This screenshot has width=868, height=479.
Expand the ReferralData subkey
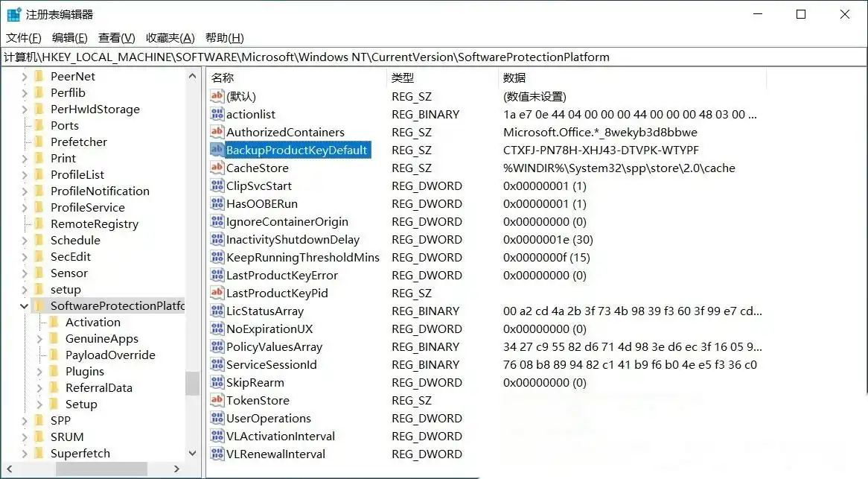click(x=39, y=387)
